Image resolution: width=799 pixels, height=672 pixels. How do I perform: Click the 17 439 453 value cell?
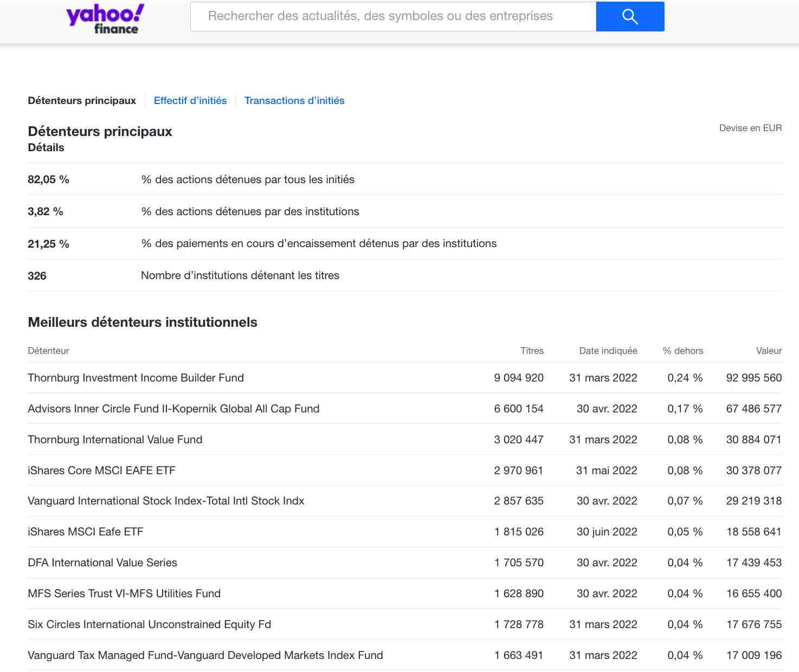pyautogui.click(x=754, y=563)
